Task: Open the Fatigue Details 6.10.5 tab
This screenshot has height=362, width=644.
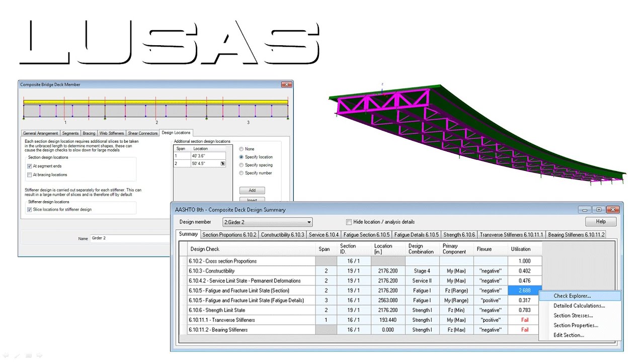Action: pyautogui.click(x=417, y=235)
